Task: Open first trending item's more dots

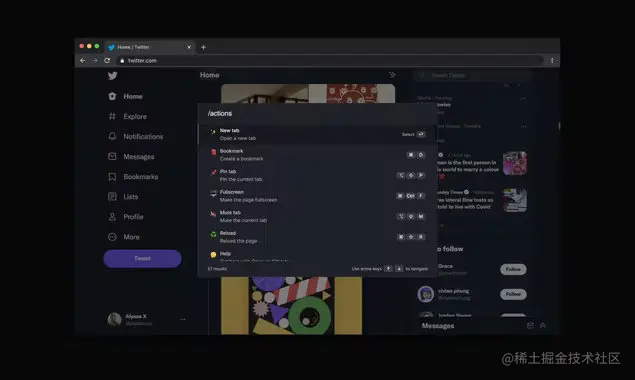Action: pos(523,98)
